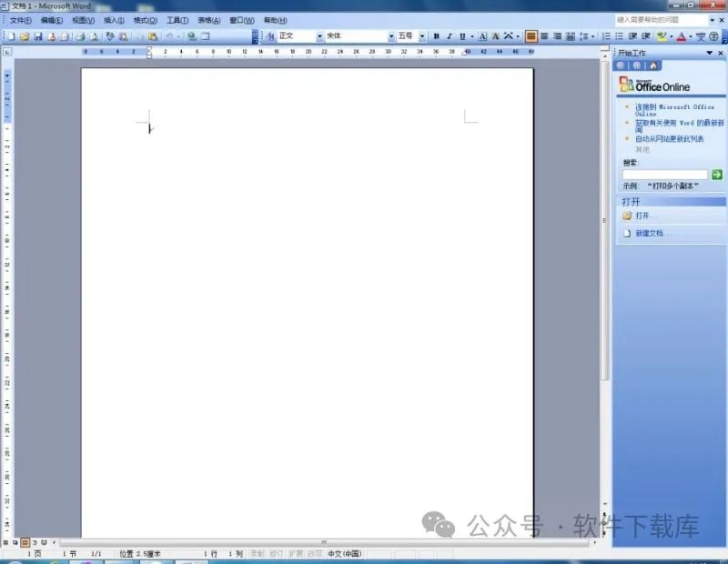The width and height of the screenshot is (728, 564).
Task: Switch to Web Layout view icon
Action: 15,542
